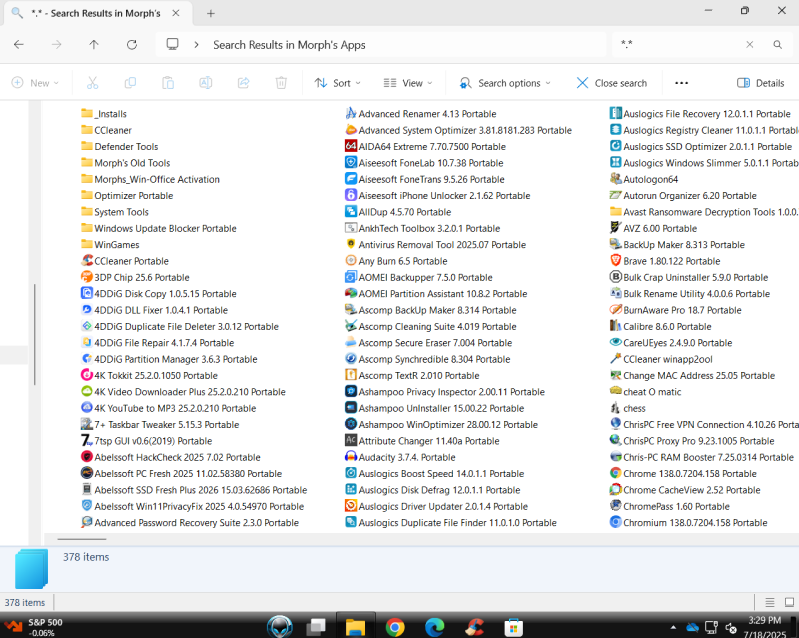
Task: Click the search input field containing *.*
Action: point(678,45)
